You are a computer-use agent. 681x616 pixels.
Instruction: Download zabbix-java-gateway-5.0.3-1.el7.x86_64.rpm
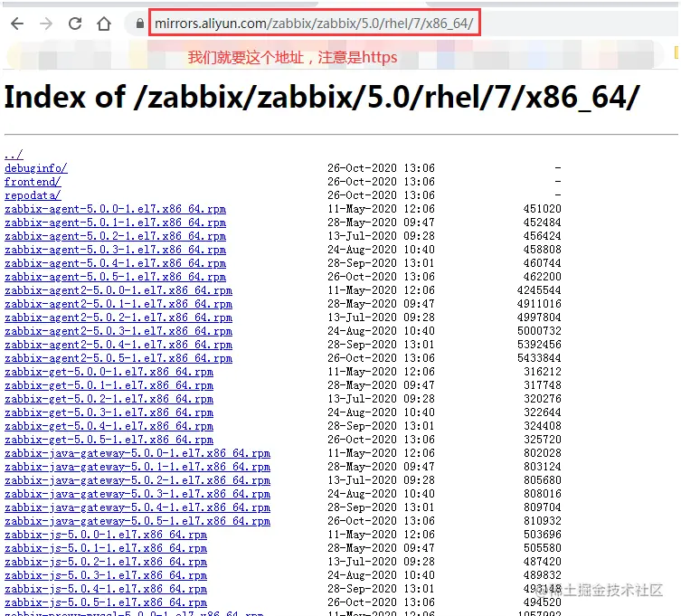[x=137, y=494]
